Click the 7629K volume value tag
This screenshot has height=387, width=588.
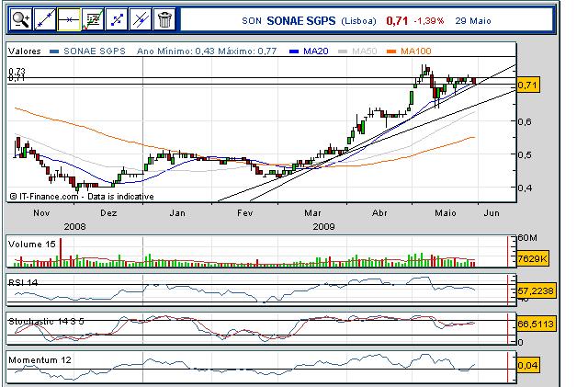coord(533,258)
